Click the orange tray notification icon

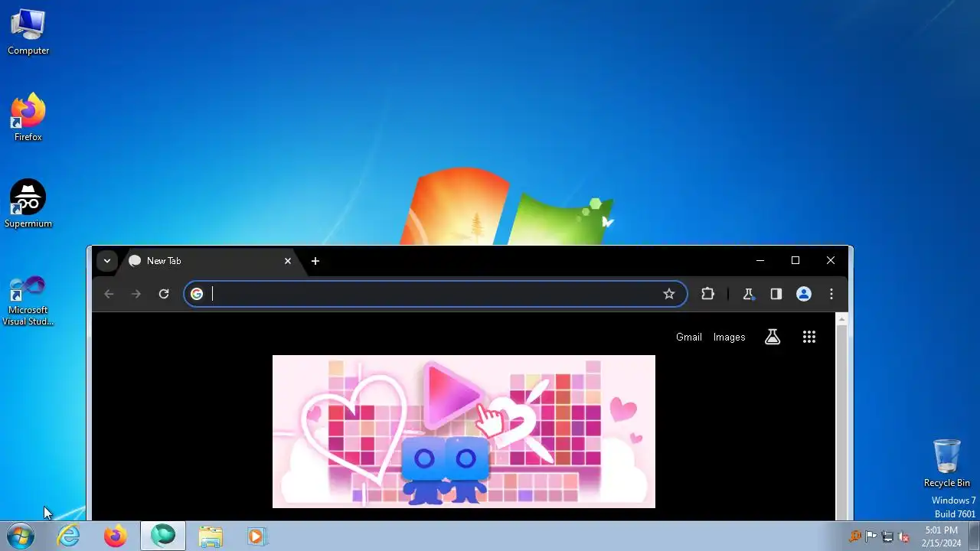(x=855, y=536)
